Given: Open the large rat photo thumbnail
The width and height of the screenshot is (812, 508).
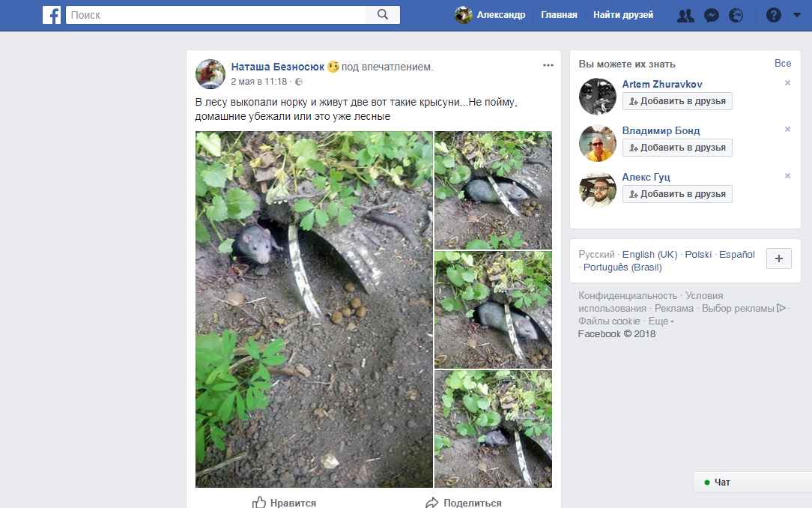Looking at the screenshot, I should [x=314, y=309].
